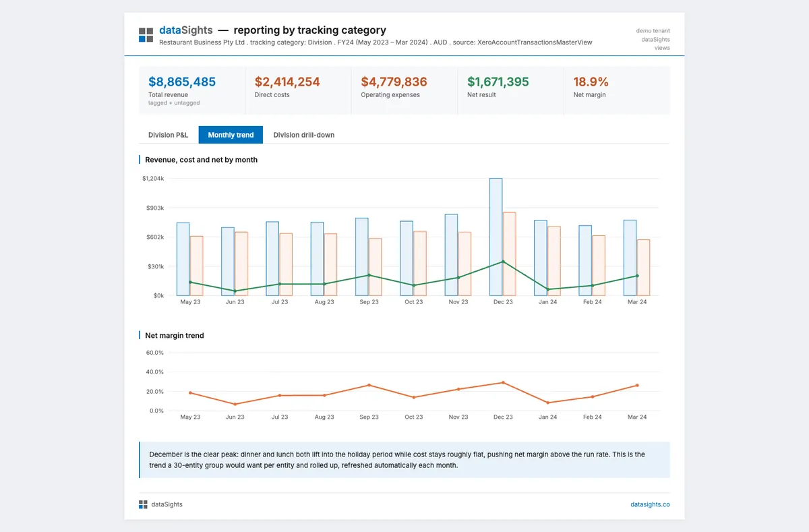Click the Dec 23 blue revenue bar
Viewport: 809px width, 532px height.
tap(496, 237)
